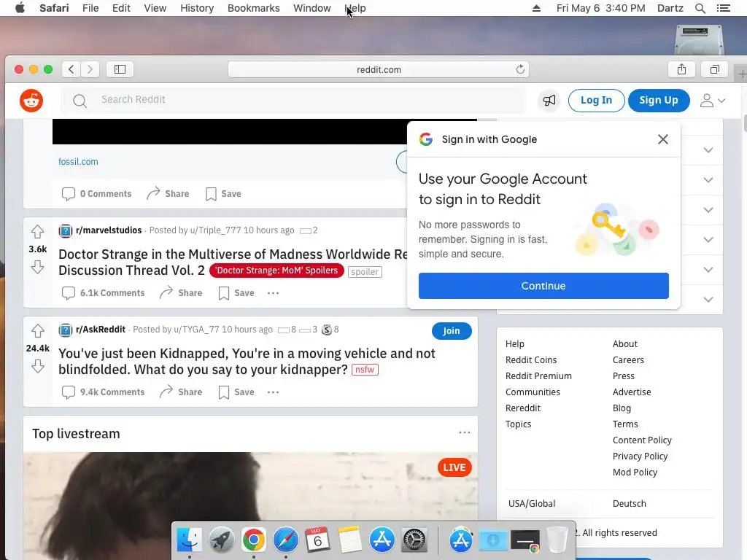Screen dimensions: 747x560
Task: Reload the page in Safari
Action: point(520,69)
